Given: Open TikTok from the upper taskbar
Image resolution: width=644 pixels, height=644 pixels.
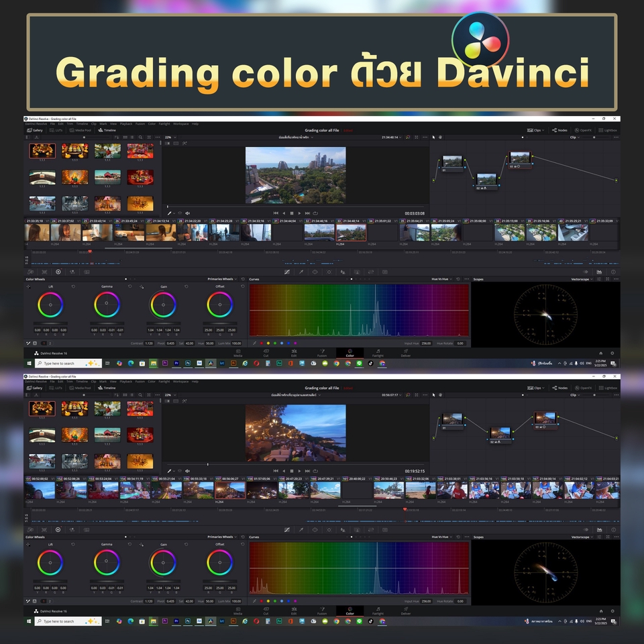Looking at the screenshot, I should [370, 363].
